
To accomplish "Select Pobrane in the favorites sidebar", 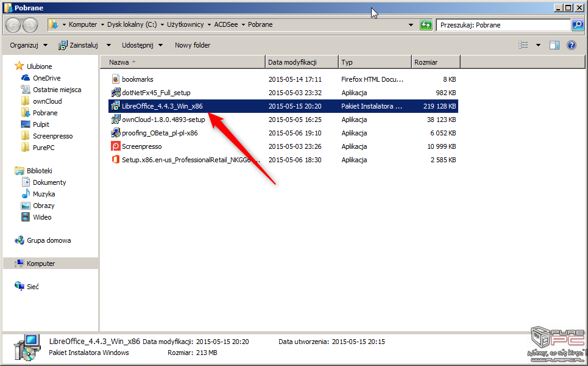I will point(45,113).
